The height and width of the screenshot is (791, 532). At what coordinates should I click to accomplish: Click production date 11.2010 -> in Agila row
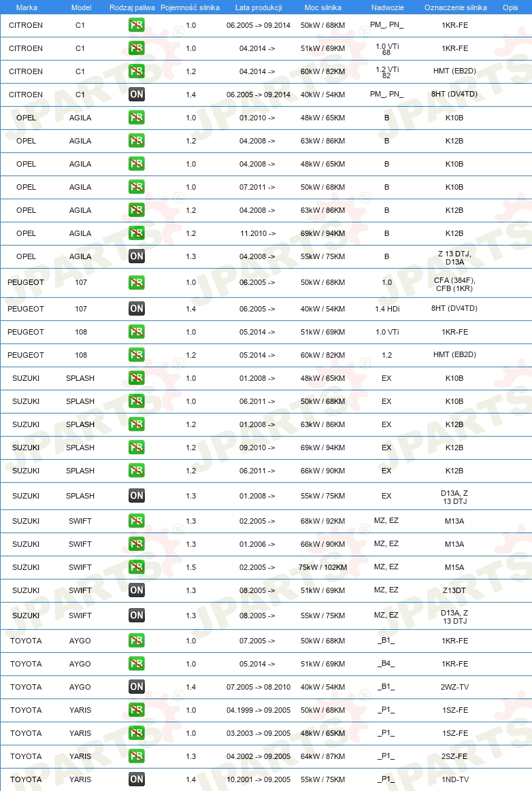tap(258, 233)
